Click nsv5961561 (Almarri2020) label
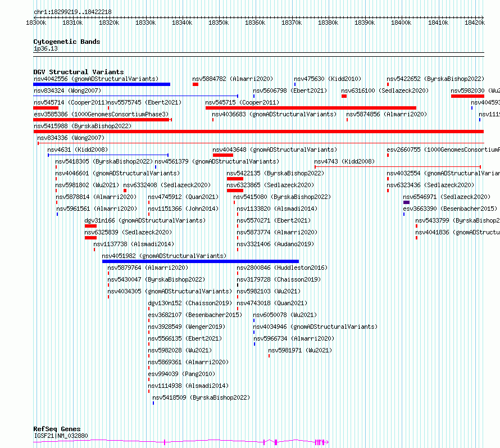This screenshot has height=448, width=500. [x=97, y=209]
